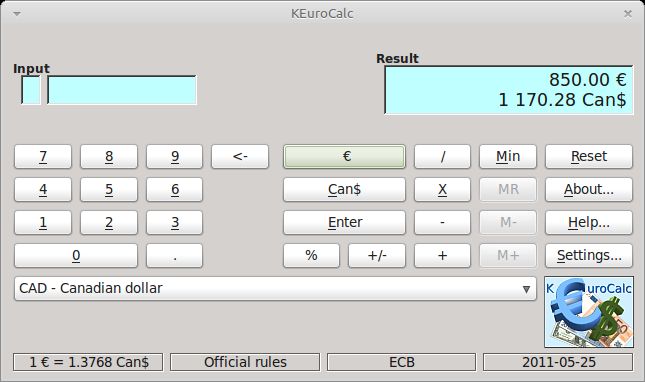
Task: Open the CAD - Canadian dollar currency dropdown
Action: (275, 288)
